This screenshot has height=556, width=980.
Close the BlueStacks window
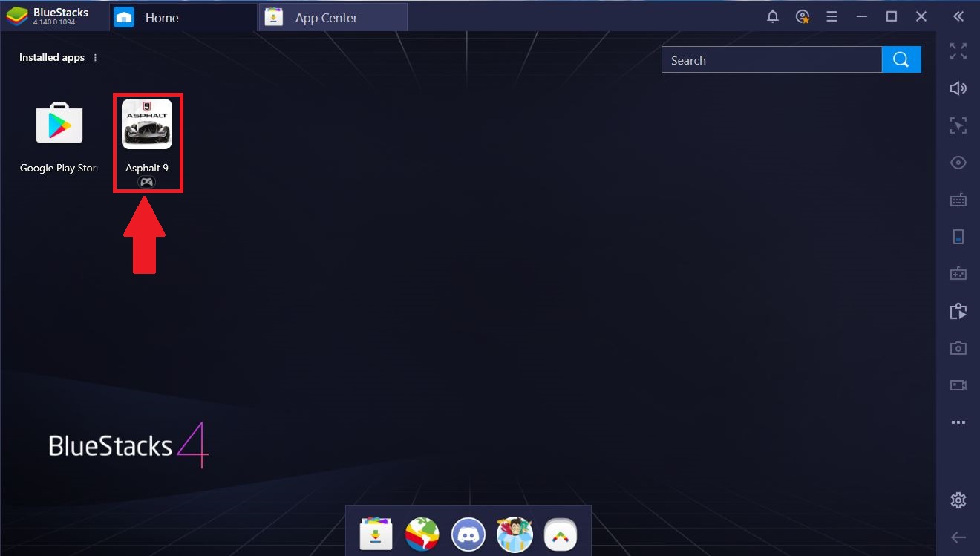click(x=921, y=16)
